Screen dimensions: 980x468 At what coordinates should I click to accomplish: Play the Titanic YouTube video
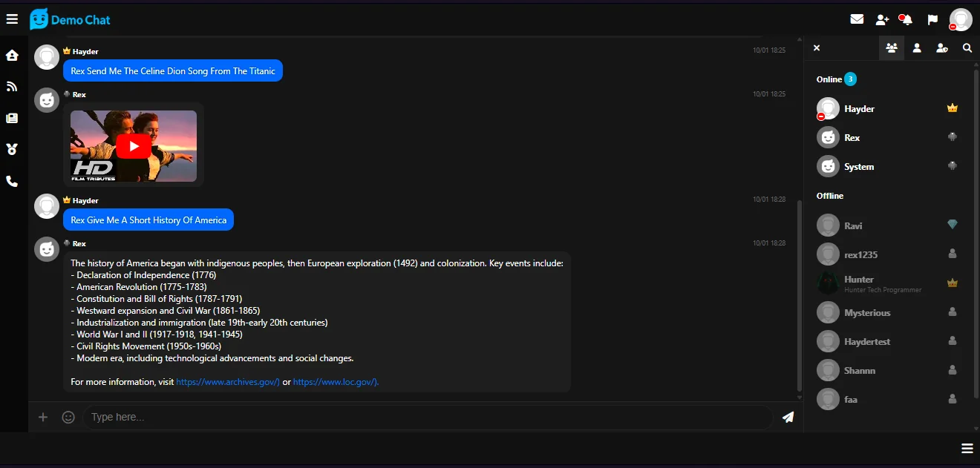(x=134, y=146)
